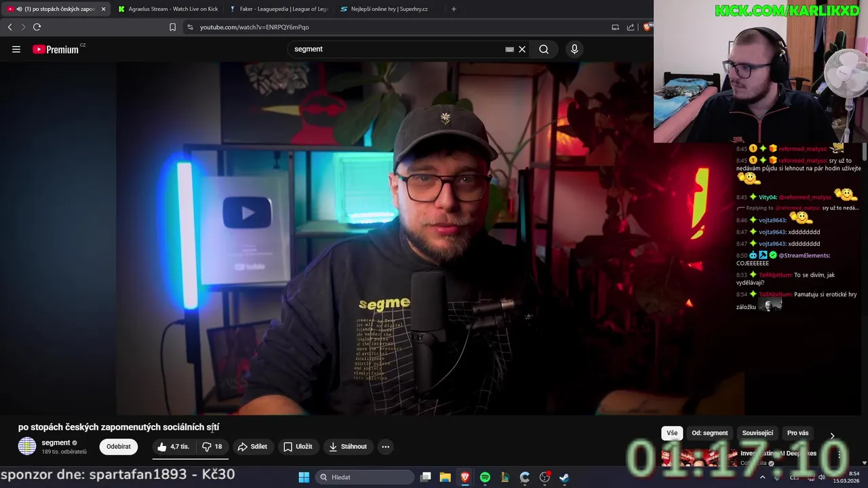Like the video (4,7 tis.)
Viewport: 868px width, 488px height.
click(x=173, y=447)
